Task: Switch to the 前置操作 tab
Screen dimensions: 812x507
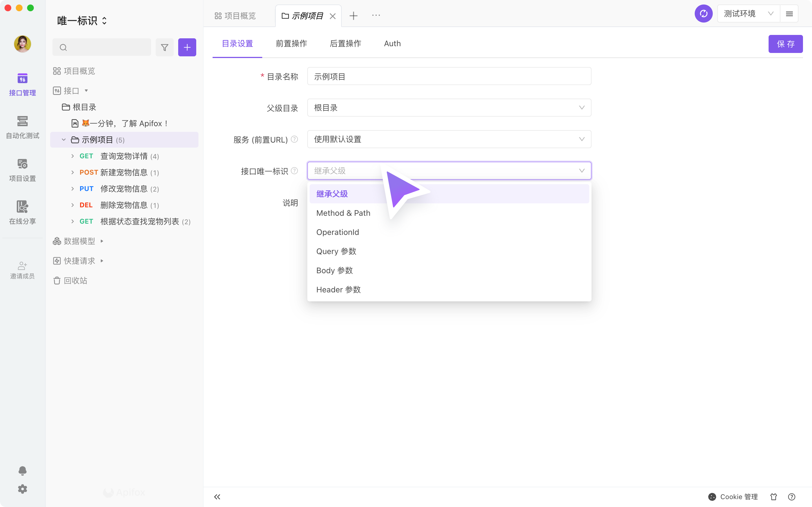Action: pyautogui.click(x=291, y=44)
